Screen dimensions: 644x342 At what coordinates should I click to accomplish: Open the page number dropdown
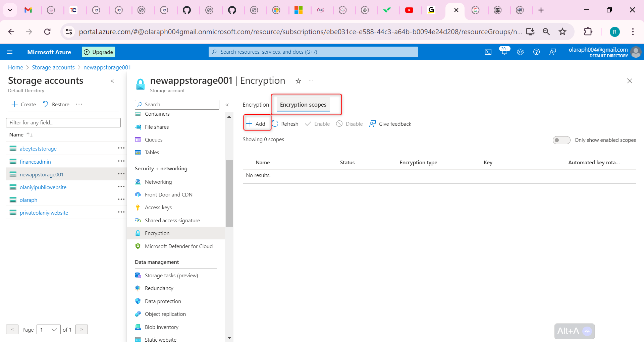pyautogui.click(x=48, y=330)
